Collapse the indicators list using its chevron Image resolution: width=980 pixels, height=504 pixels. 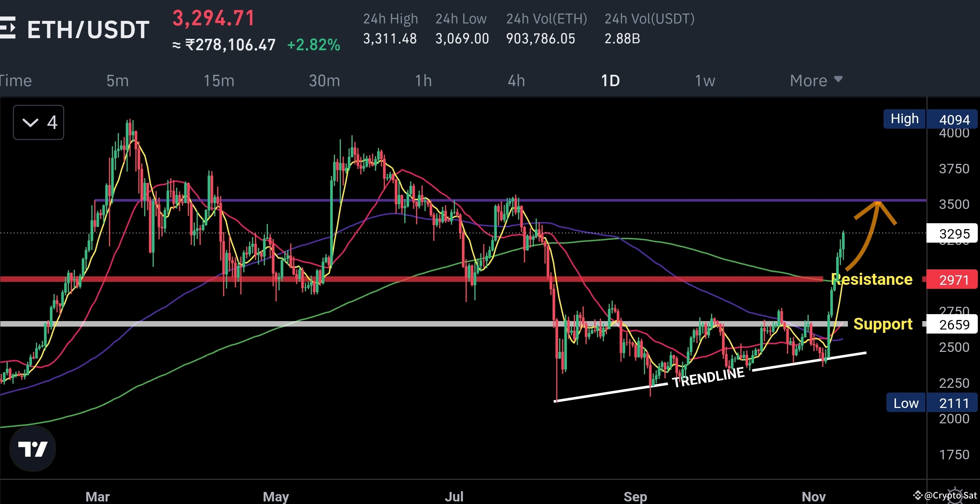pos(30,122)
